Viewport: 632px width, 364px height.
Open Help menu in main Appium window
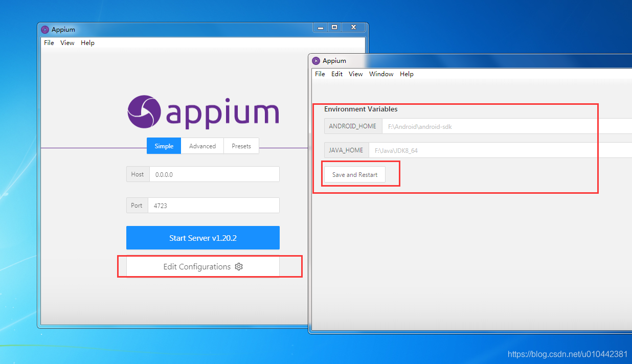87,43
